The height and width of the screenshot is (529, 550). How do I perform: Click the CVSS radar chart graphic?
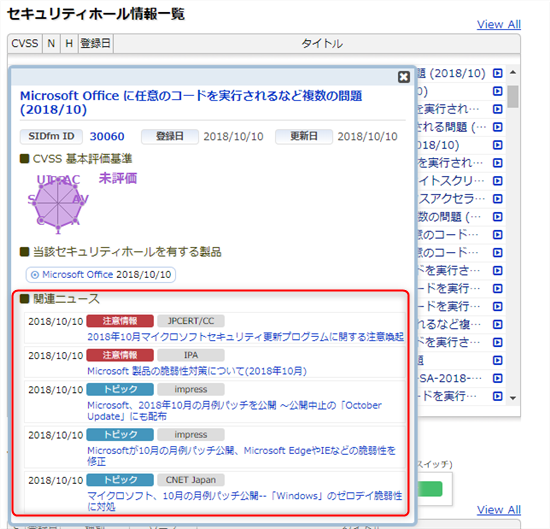tap(58, 203)
